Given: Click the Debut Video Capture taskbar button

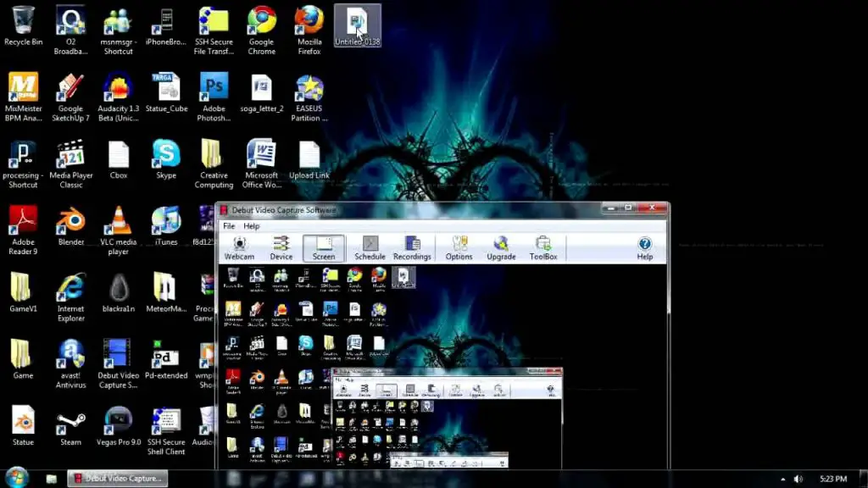Looking at the screenshot, I should tap(117, 479).
